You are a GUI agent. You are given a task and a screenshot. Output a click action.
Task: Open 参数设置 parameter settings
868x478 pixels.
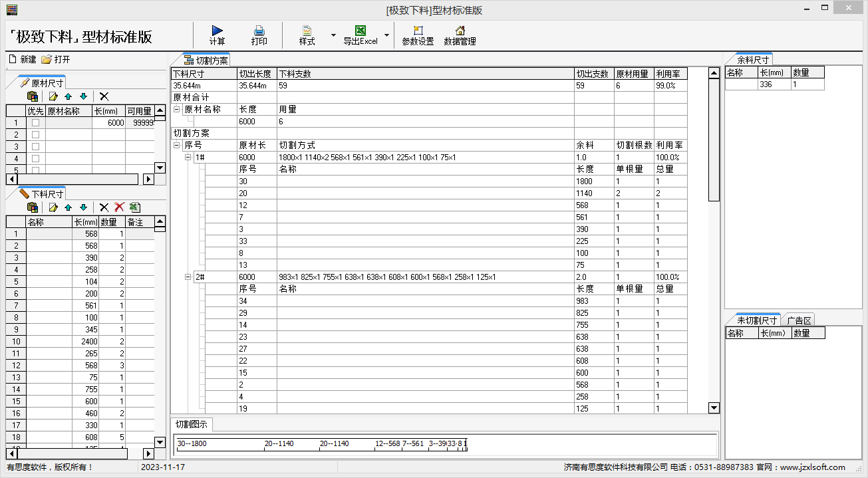[418, 35]
